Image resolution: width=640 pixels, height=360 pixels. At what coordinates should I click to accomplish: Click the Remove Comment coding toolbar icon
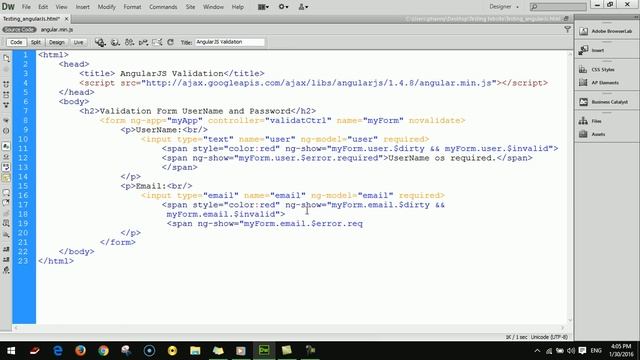6,203
